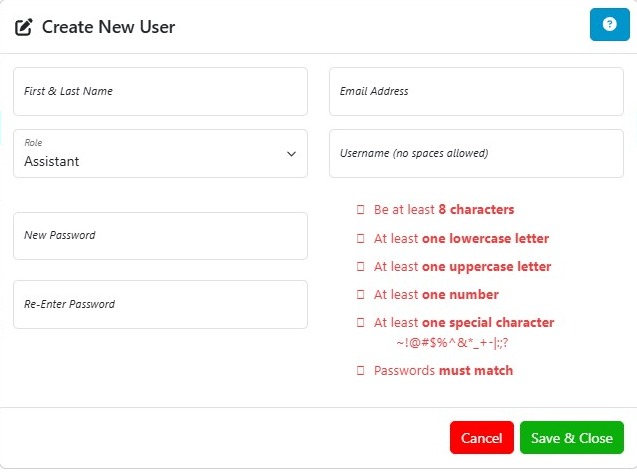
Task: Click the status icon beside "one number" rule
Action: 360,295
